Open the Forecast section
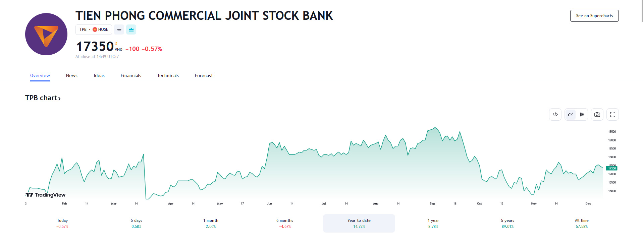This screenshot has height=247, width=644. [x=203, y=75]
